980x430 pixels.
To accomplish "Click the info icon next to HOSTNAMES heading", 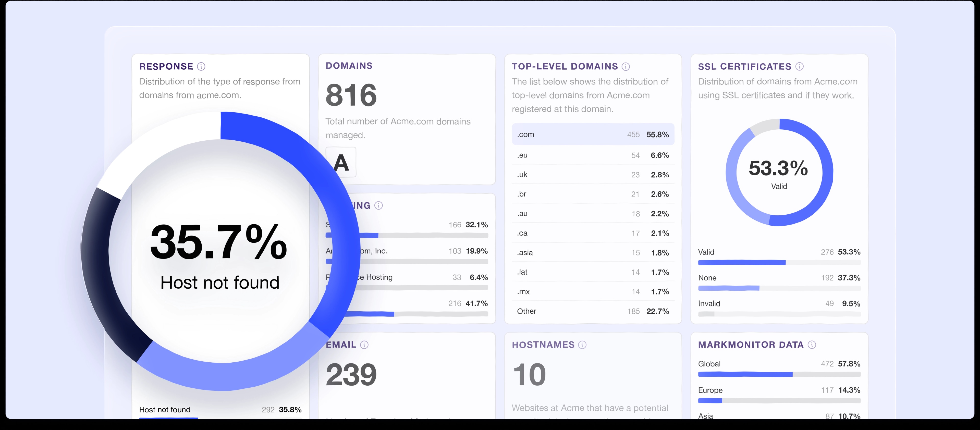I will [582, 345].
